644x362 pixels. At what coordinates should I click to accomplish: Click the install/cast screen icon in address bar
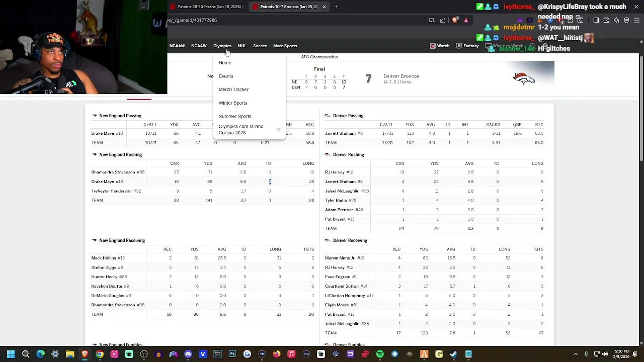point(431,20)
